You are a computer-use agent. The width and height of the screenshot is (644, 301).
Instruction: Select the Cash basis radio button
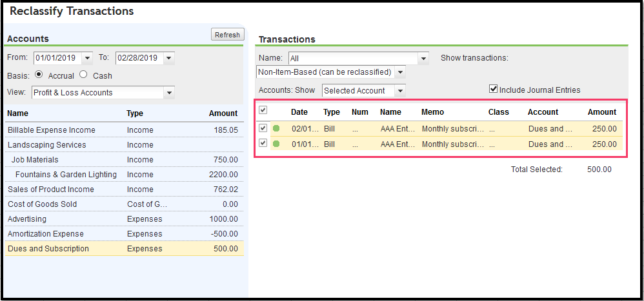84,75
